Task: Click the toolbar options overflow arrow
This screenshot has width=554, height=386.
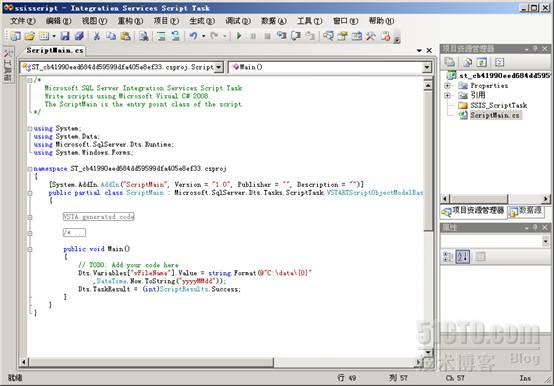Action: click(x=397, y=39)
